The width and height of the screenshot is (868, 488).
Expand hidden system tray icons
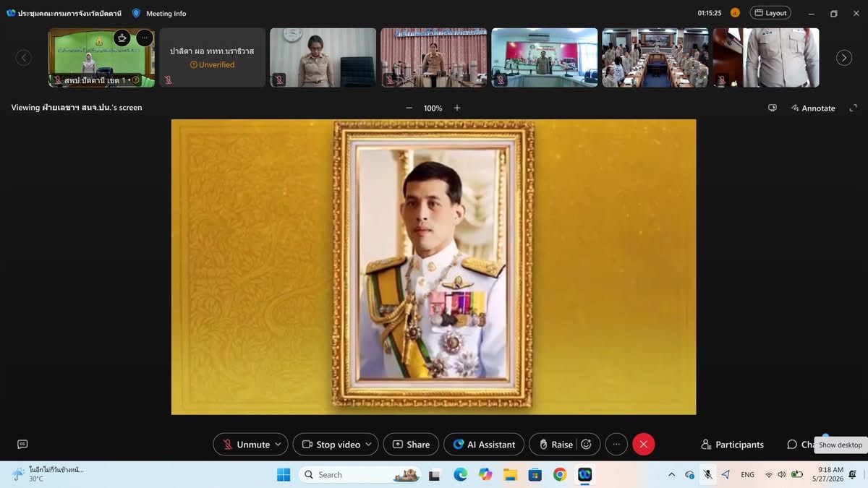[x=671, y=474]
